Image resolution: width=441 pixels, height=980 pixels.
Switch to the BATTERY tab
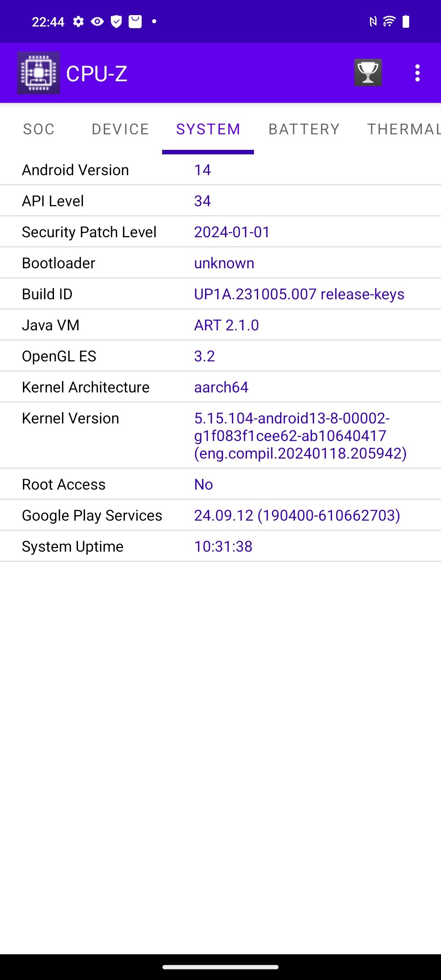(304, 129)
